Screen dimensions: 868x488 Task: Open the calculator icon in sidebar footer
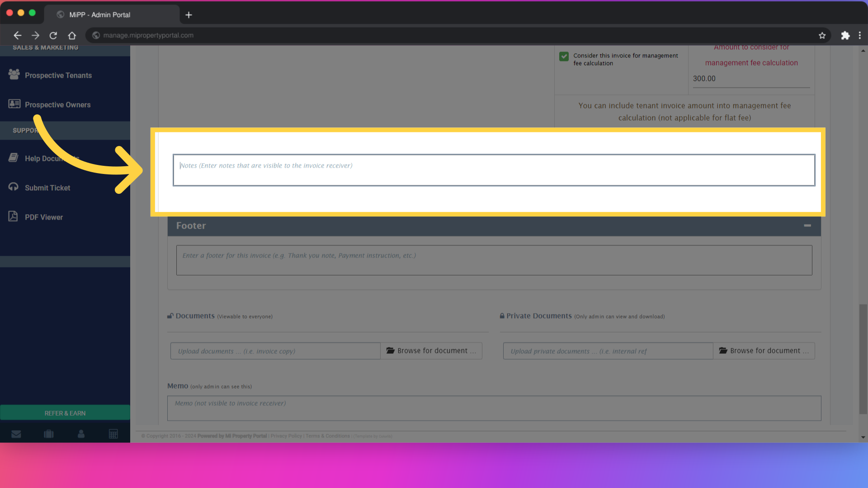click(113, 434)
